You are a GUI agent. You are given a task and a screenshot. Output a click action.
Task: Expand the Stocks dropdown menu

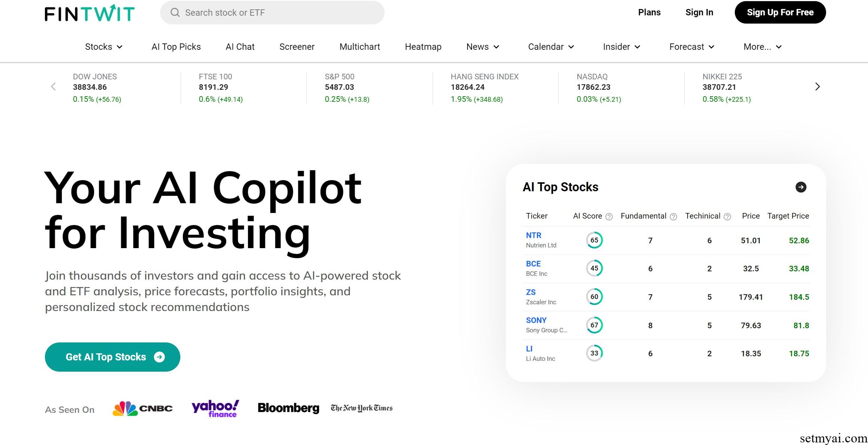point(104,47)
